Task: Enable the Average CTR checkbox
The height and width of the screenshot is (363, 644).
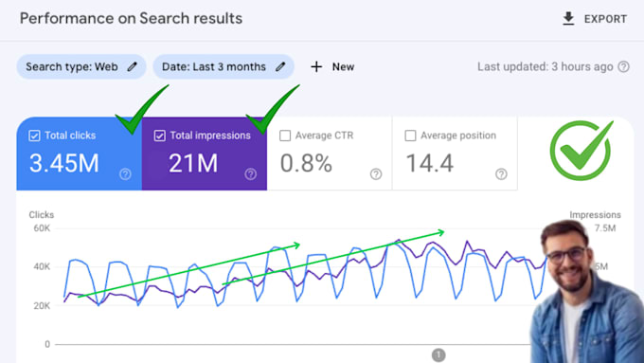Action: (285, 136)
